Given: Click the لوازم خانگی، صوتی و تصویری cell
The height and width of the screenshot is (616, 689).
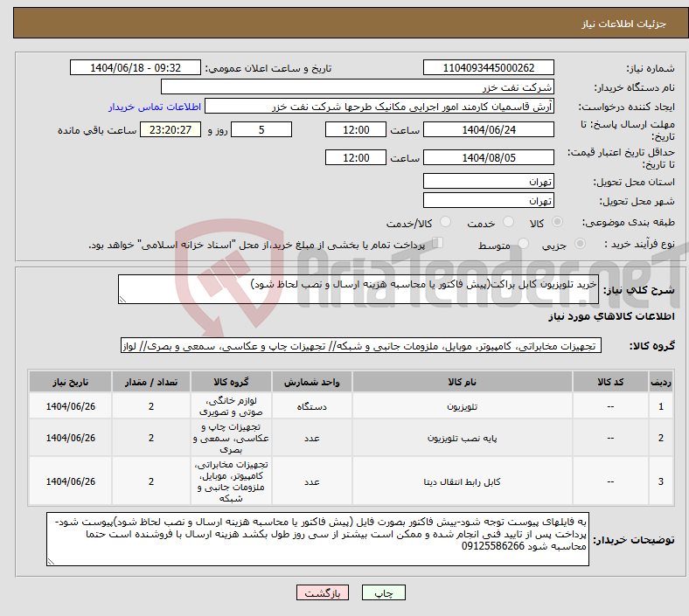Looking at the screenshot, I should point(231,406).
